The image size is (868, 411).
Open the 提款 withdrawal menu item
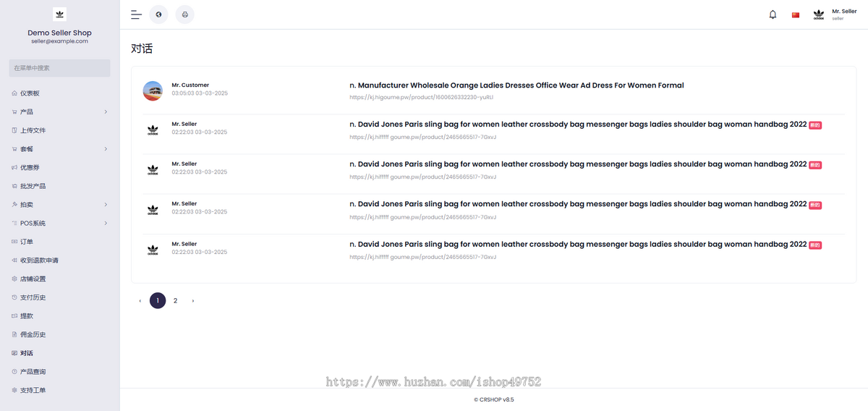click(59, 315)
